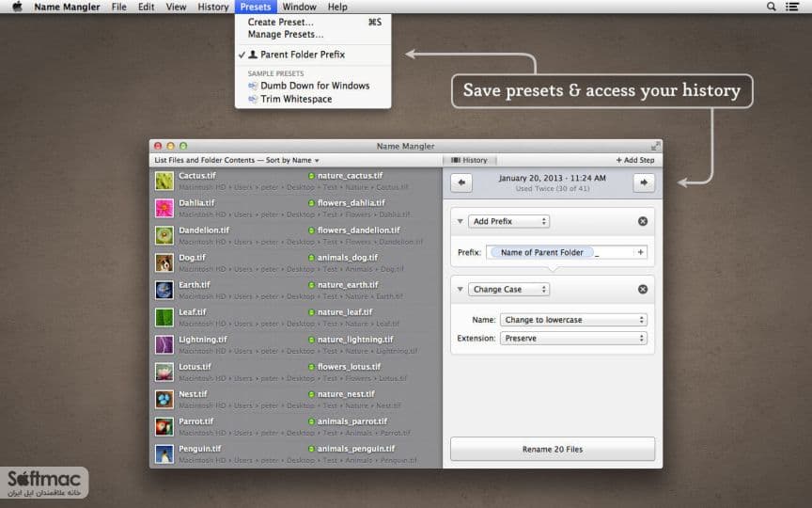
Task: Collapse the Add Prefix step triangle
Action: click(460, 221)
